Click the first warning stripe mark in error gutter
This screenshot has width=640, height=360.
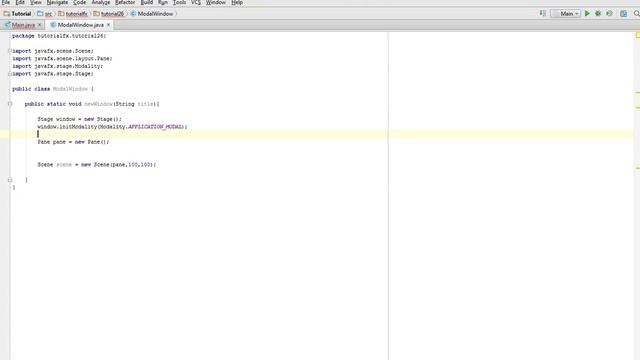(x=638, y=93)
